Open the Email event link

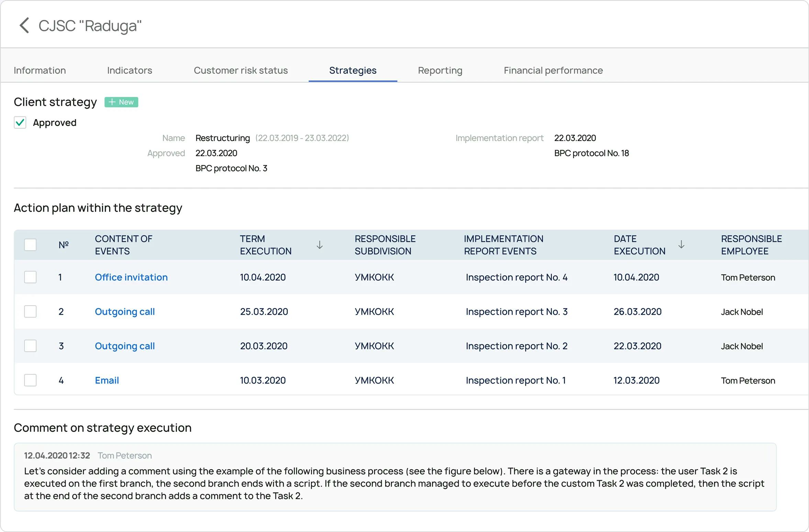[107, 380]
